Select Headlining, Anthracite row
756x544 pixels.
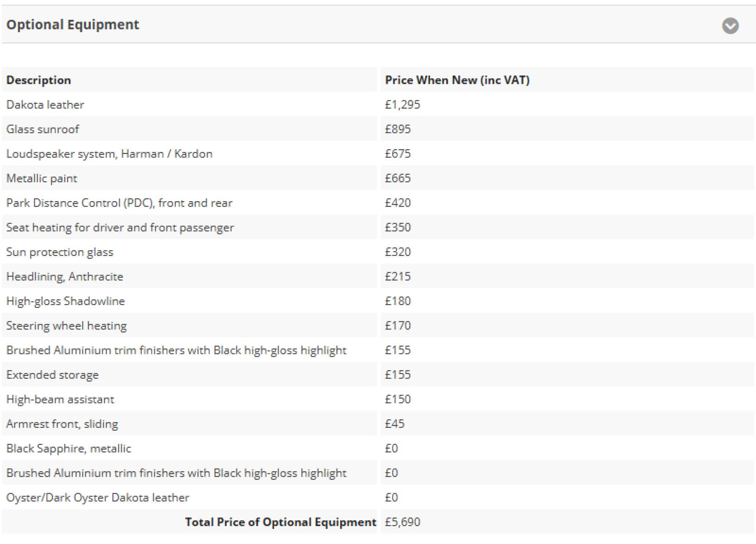click(x=378, y=276)
